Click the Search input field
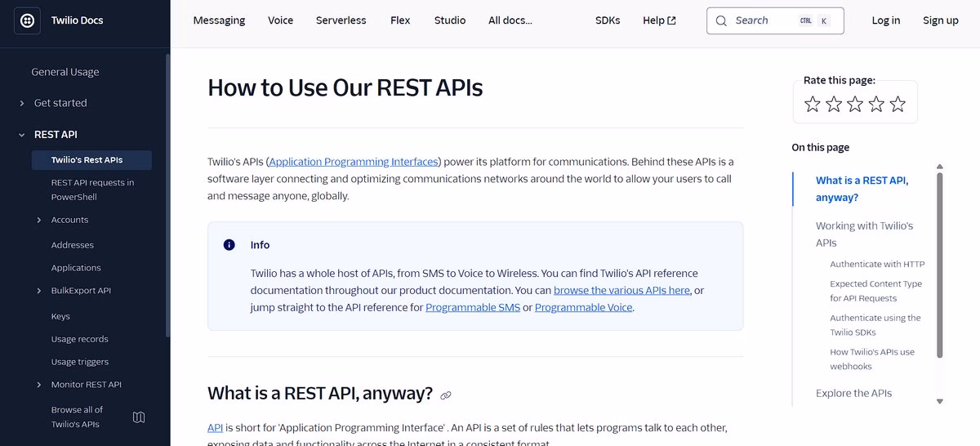This screenshot has width=980, height=446. [x=775, y=20]
